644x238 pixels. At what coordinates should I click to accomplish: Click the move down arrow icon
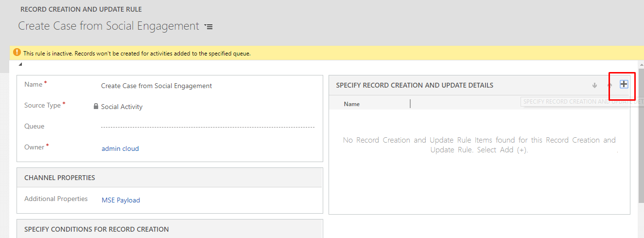coord(594,85)
